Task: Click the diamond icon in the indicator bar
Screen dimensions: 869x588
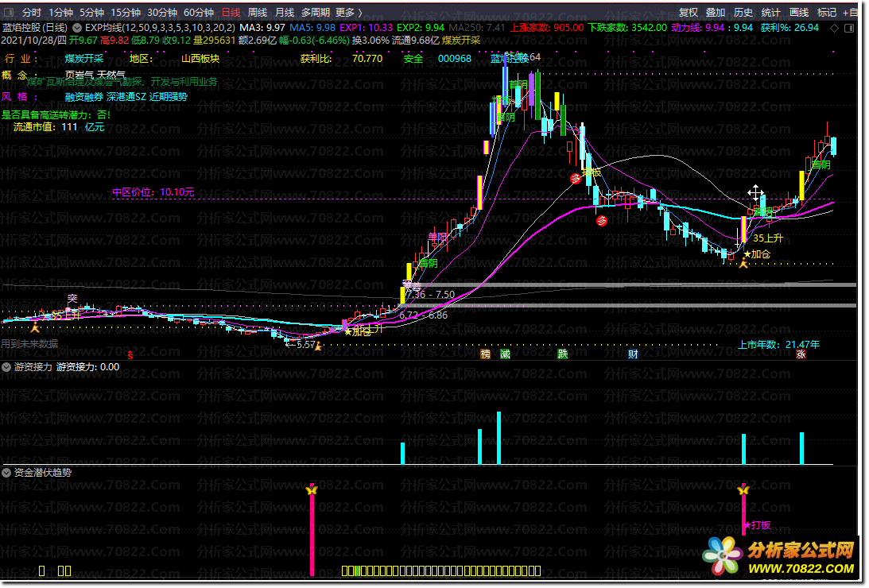Action: 834,28
